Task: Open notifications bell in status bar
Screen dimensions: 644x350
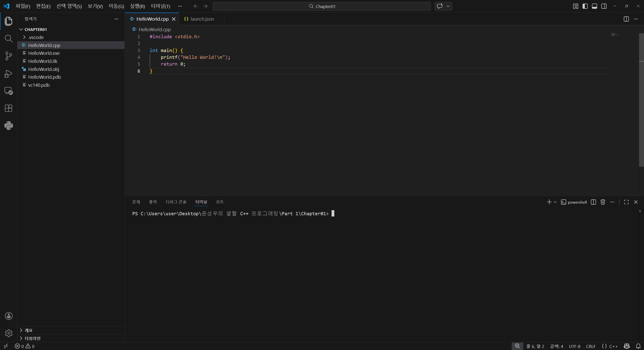Action: click(638, 346)
